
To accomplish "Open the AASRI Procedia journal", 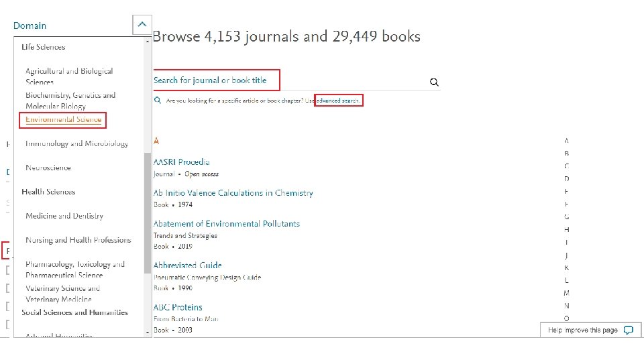I will (181, 162).
